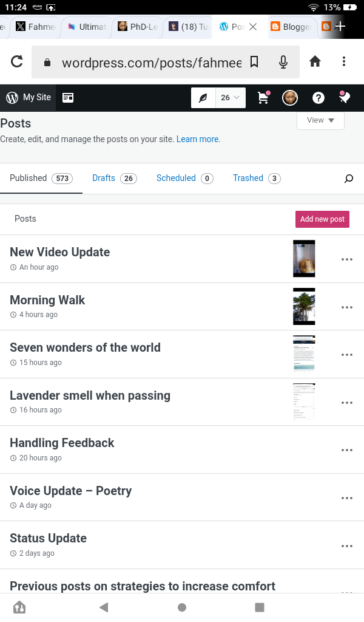Open the notifications bell icon
364x622 pixels.
(x=346, y=98)
